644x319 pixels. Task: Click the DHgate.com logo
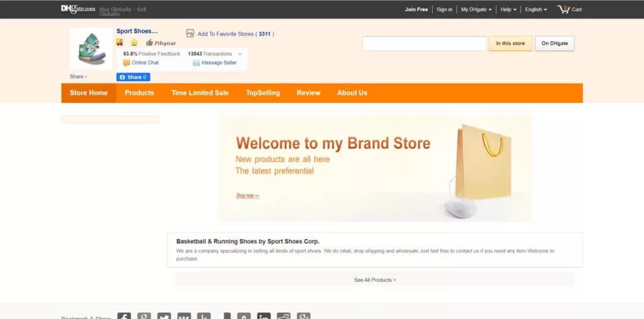[78, 9]
